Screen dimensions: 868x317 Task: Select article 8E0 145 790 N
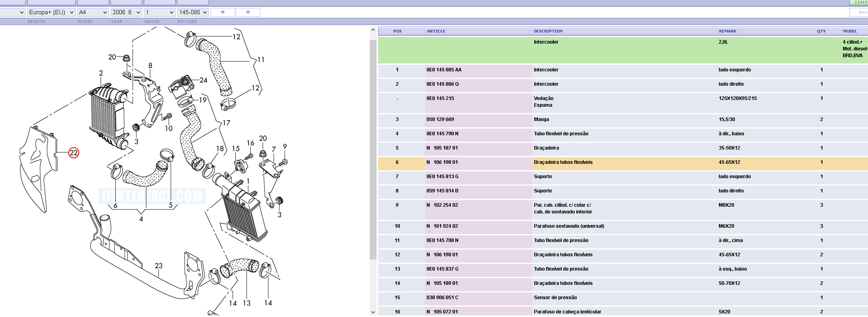pyautogui.click(x=442, y=134)
